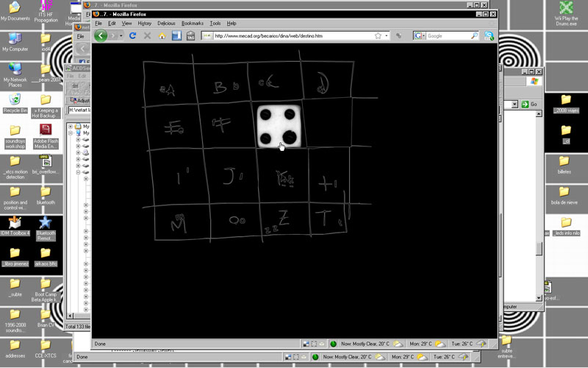The image size is (588, 368).
Task: Go to the Firefox Home page icon
Action: tap(162, 35)
